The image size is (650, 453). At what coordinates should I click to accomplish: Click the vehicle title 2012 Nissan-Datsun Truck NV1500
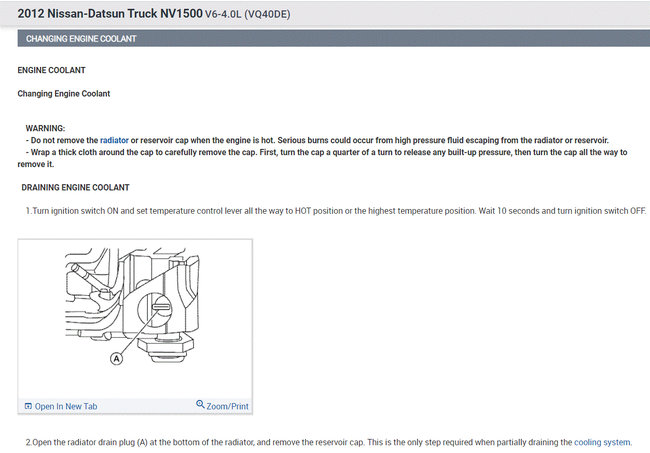[x=110, y=13]
